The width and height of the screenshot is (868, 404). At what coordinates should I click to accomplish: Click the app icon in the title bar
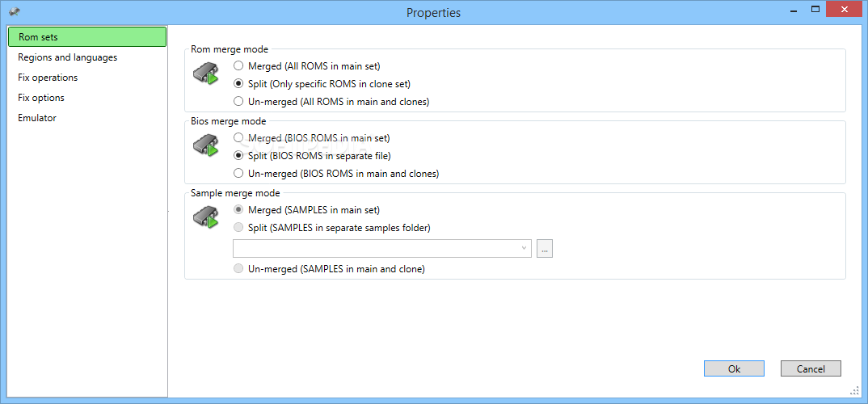point(15,11)
